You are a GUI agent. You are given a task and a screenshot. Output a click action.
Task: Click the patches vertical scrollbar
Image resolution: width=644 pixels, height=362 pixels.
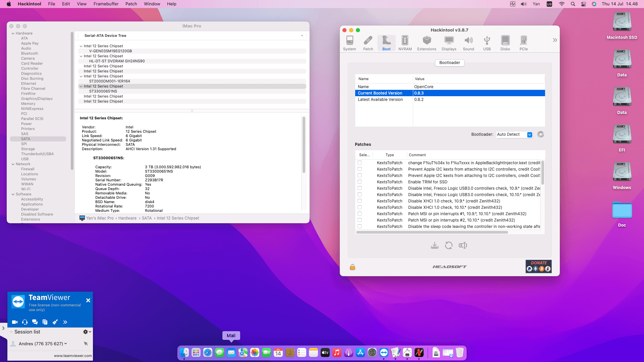click(x=542, y=173)
